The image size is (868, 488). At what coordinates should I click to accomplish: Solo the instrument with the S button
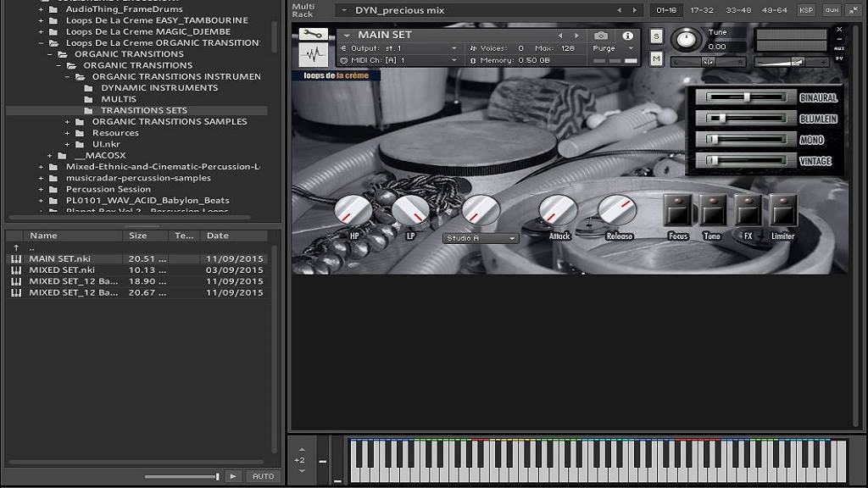[656, 36]
